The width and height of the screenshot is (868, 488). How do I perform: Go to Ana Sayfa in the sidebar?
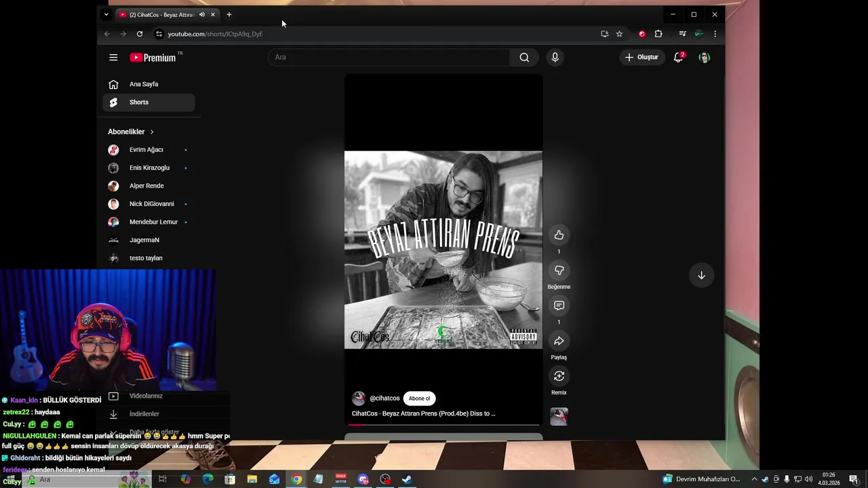[x=149, y=84]
